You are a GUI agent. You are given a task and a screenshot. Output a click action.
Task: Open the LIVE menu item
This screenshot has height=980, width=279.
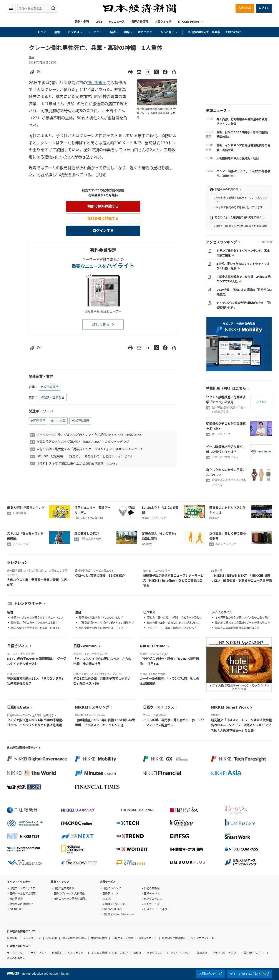[99, 22]
